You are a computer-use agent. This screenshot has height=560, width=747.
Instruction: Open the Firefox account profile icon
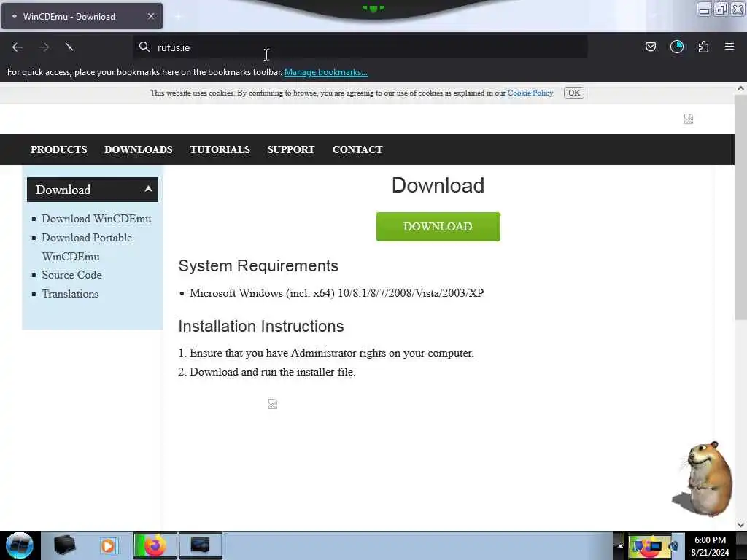(x=676, y=47)
